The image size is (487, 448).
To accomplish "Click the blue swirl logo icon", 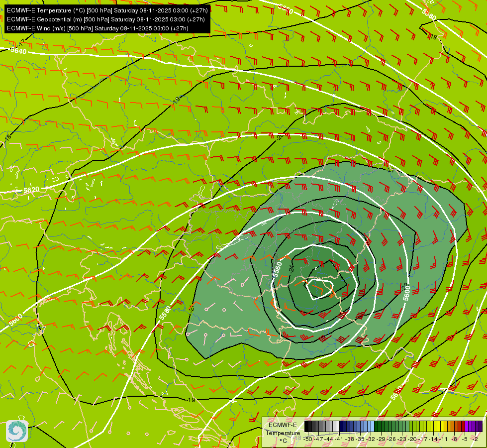I will click(x=17, y=431).
